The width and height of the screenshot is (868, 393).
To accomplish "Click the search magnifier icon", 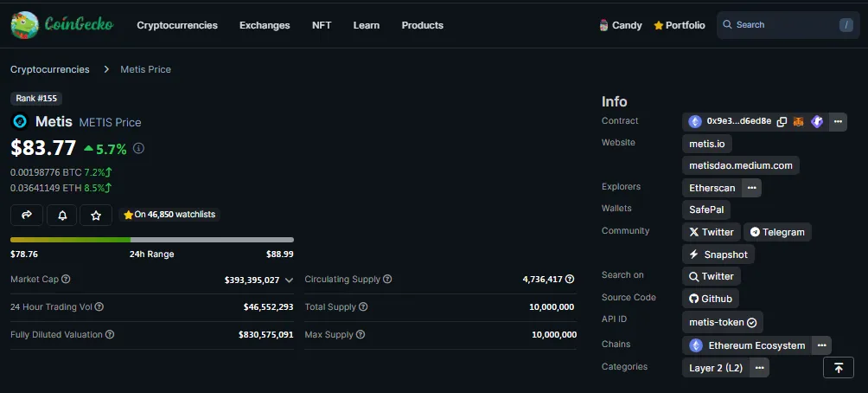I will [x=727, y=25].
